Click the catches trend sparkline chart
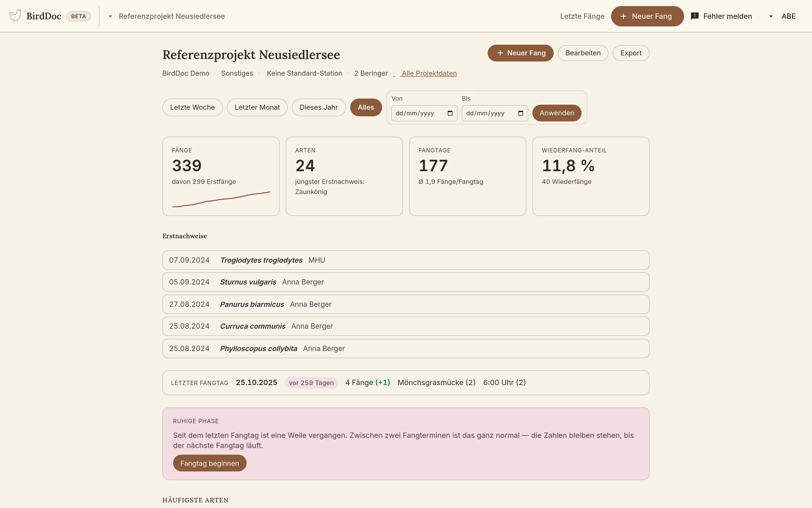The image size is (812, 508). 221,199
